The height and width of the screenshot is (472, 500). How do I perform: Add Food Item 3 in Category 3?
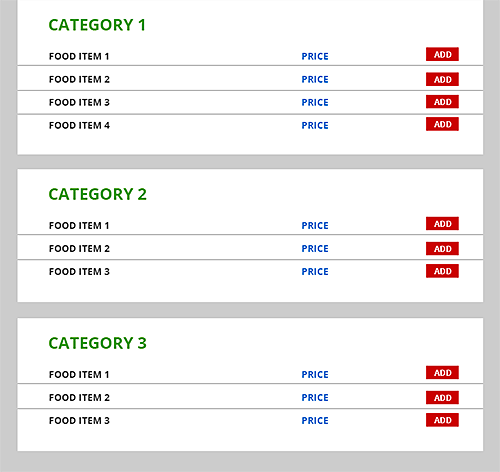442,420
